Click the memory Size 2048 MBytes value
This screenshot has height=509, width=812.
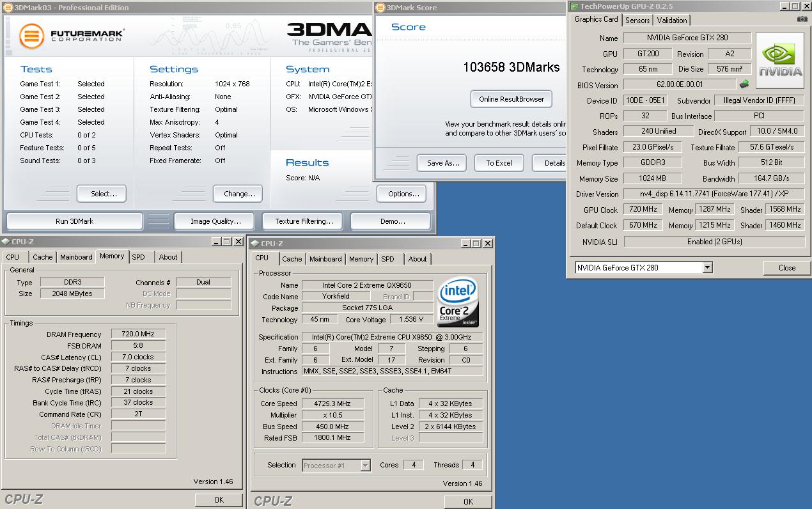click(72, 294)
